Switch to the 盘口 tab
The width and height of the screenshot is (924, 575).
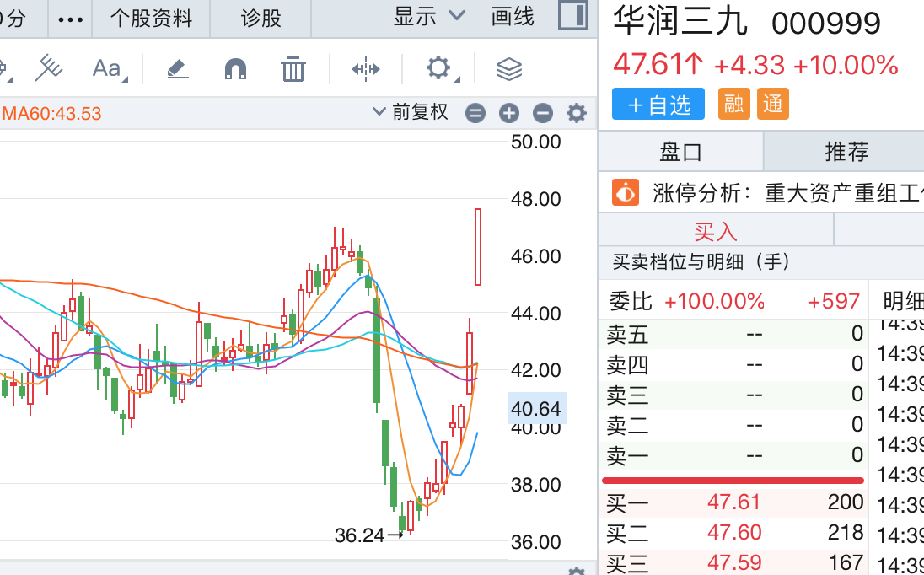click(680, 152)
